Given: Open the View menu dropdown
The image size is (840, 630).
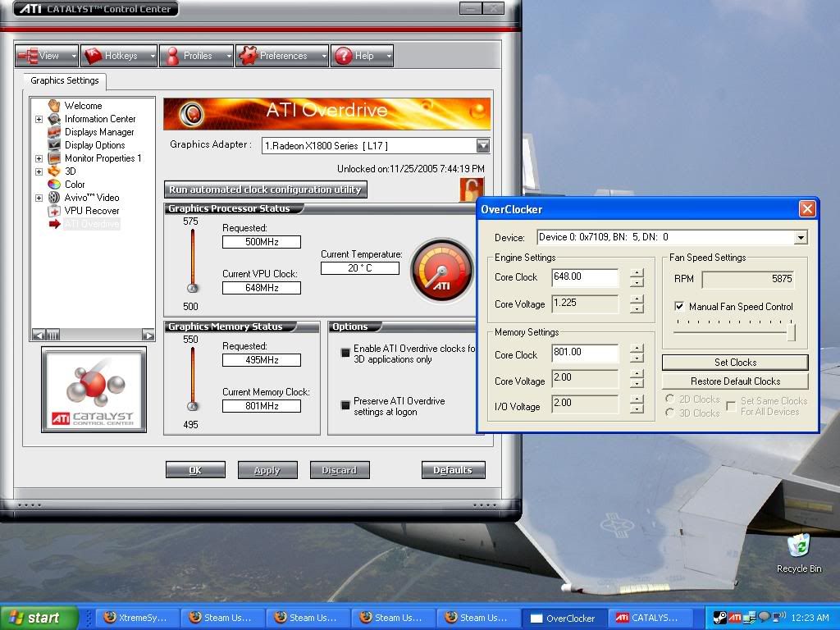Looking at the screenshot, I should (x=47, y=56).
